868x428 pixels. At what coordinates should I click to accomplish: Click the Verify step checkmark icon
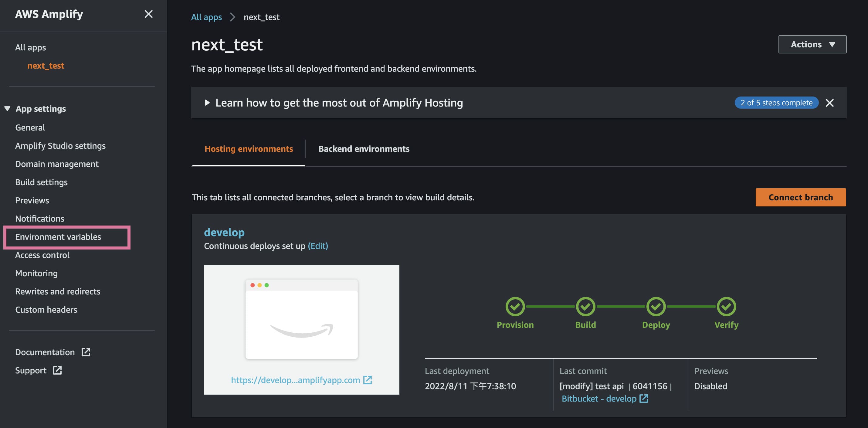(x=726, y=306)
